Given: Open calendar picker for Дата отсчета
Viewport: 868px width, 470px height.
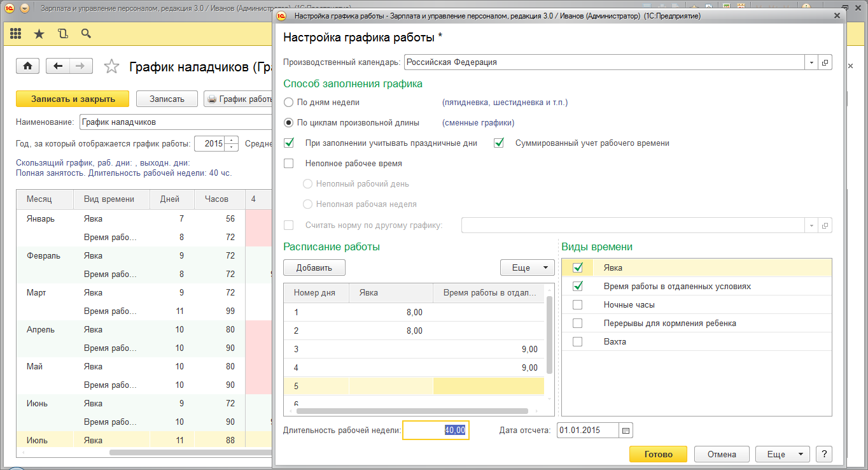Looking at the screenshot, I should click(626, 431).
